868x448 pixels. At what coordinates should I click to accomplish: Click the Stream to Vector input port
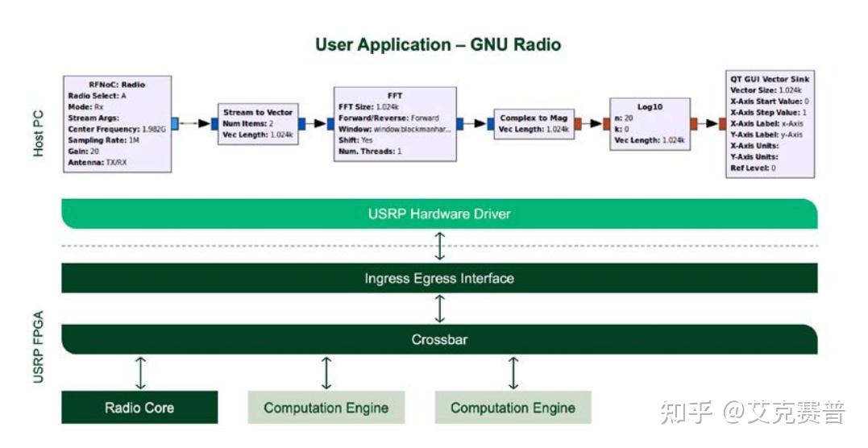[x=214, y=123]
